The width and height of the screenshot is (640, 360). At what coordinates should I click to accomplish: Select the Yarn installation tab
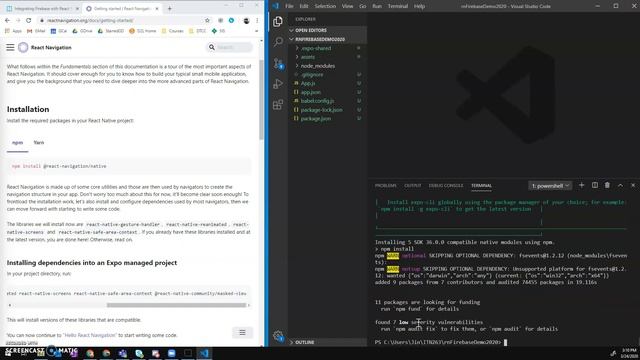[x=39, y=143]
